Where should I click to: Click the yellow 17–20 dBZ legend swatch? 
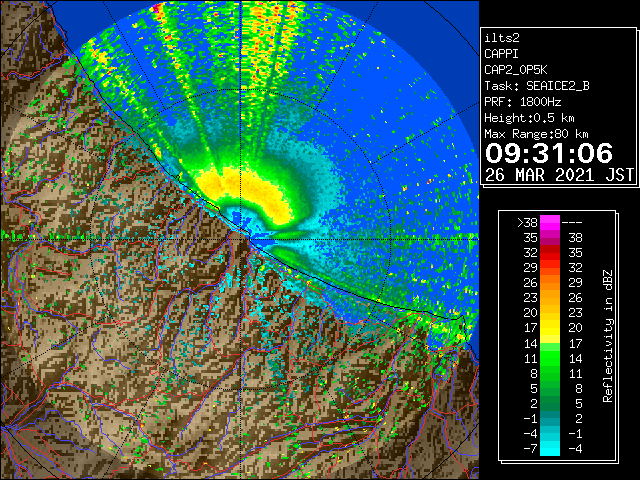pos(550,328)
